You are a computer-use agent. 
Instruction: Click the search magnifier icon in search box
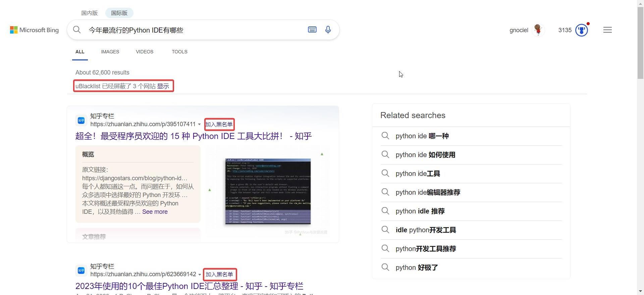click(x=77, y=30)
